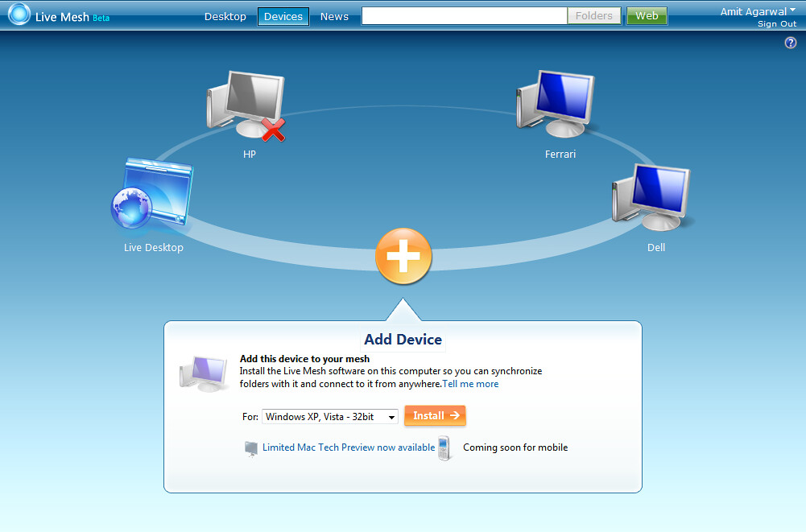Click the orange Add Device plus icon
806x532 pixels.
tap(403, 256)
